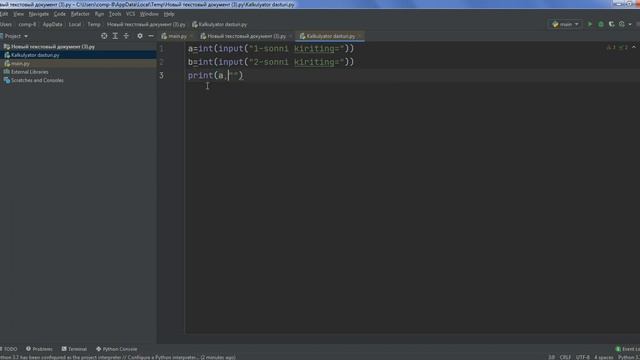Click the CRLF line separator in status bar
Image resolution: width=640 pixels, height=360 pixels.
pos(565,357)
